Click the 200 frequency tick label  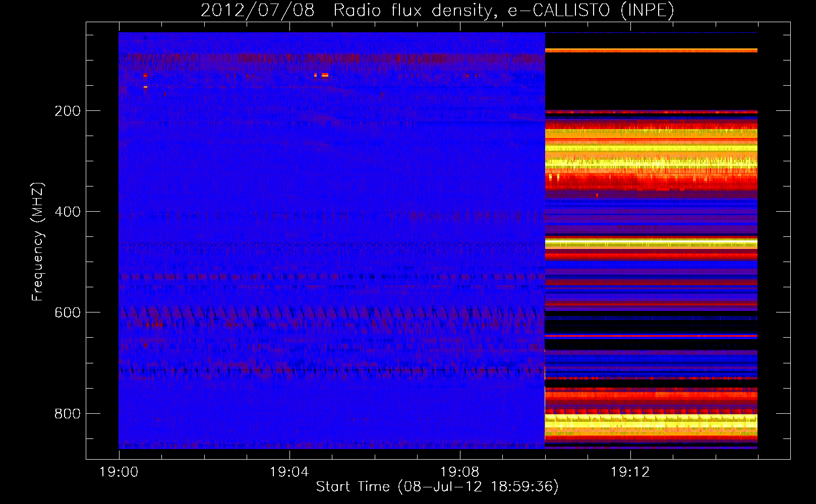pyautogui.click(x=68, y=111)
